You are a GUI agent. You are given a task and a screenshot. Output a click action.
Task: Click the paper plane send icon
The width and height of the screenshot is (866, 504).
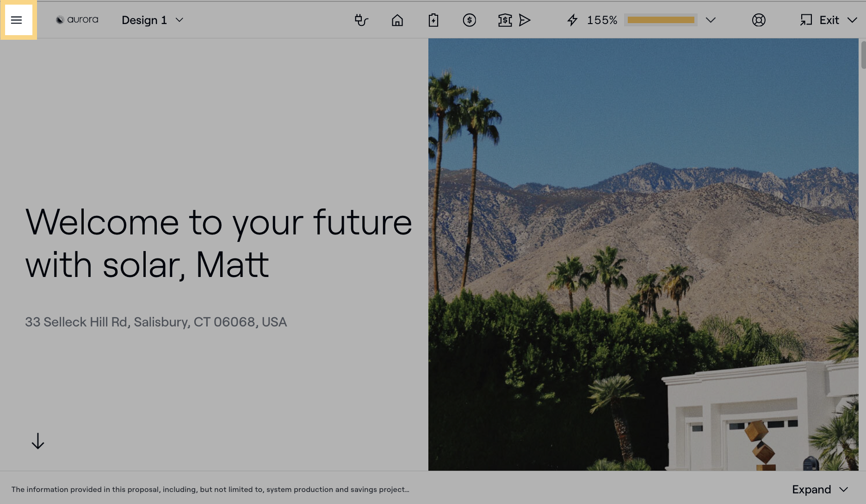click(525, 20)
